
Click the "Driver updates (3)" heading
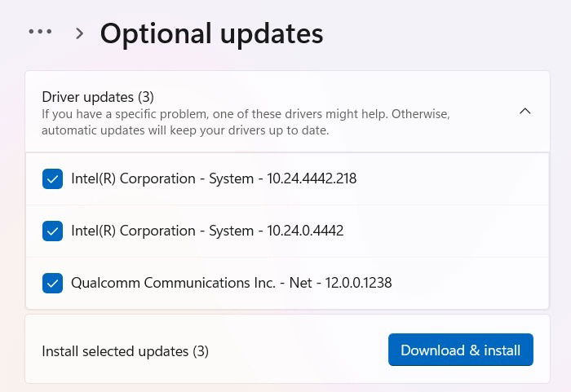click(99, 96)
